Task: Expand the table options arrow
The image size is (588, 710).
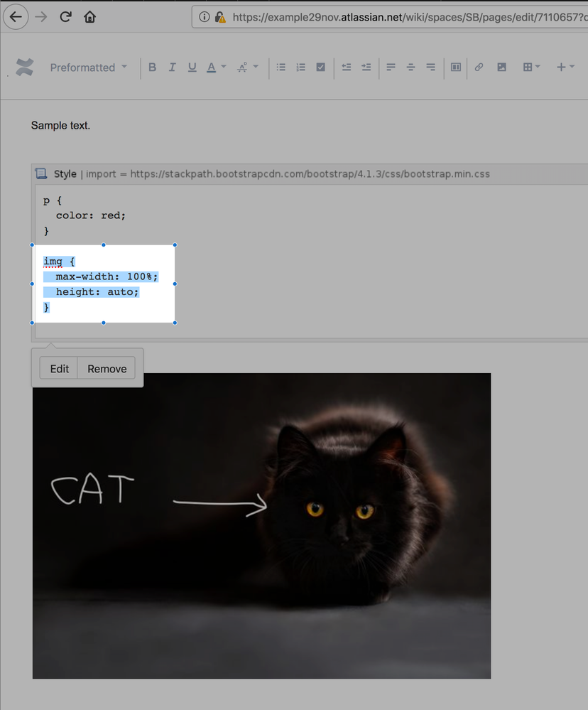Action: [538, 67]
